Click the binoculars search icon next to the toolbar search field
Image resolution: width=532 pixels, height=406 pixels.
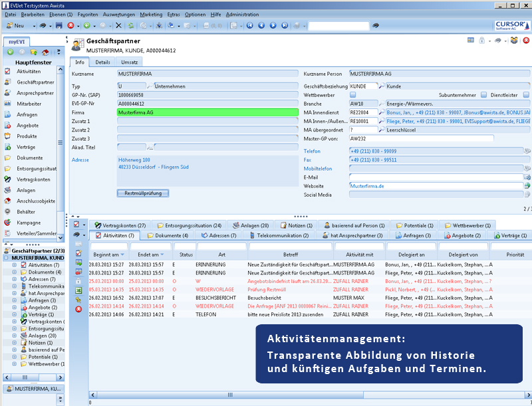tap(376, 25)
